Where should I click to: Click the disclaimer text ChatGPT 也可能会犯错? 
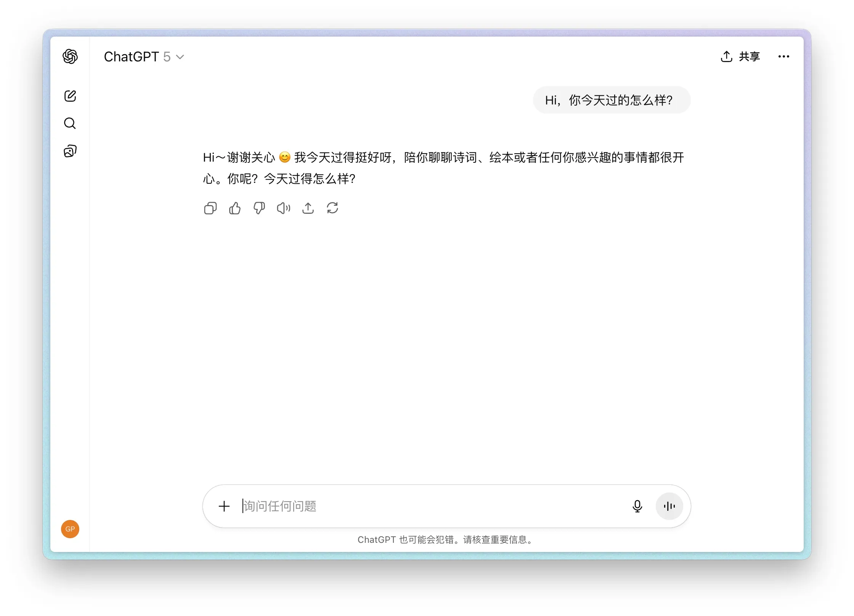coord(445,540)
